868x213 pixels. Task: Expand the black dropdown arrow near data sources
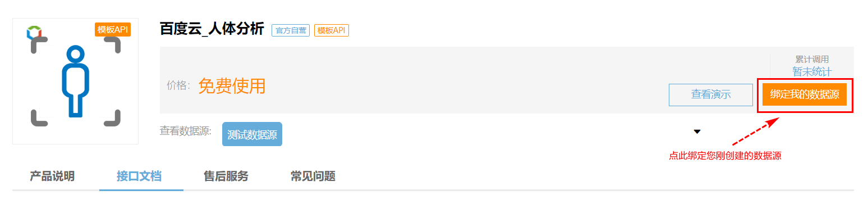697,132
